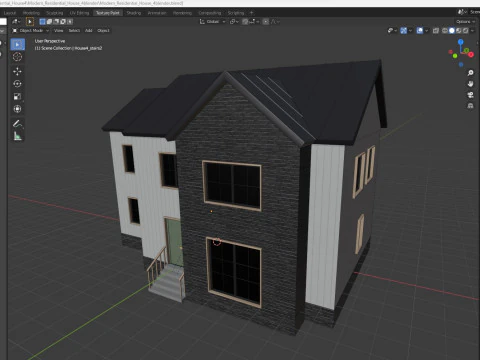
Task: Open the pivot point dropdown
Action: point(234,22)
